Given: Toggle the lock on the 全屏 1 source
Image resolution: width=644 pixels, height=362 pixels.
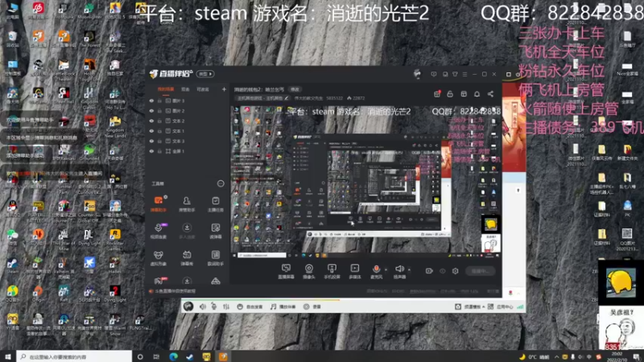Looking at the screenshot, I should (159, 151).
